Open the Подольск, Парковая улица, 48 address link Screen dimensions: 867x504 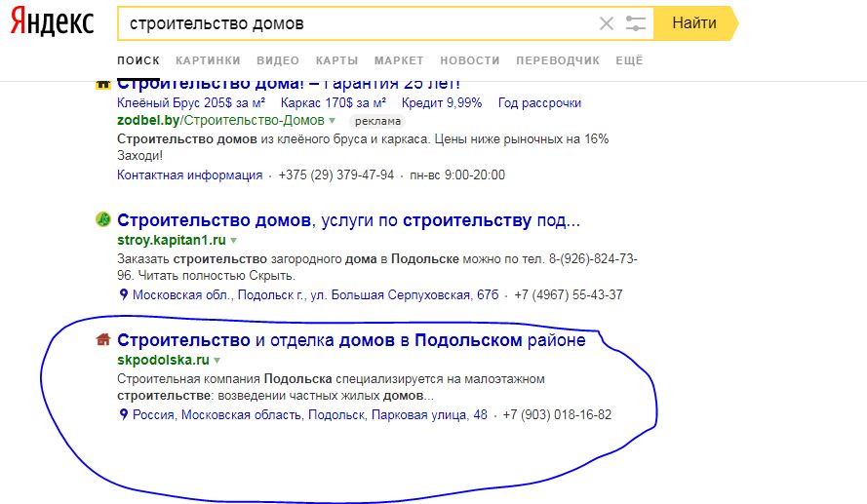310,415
